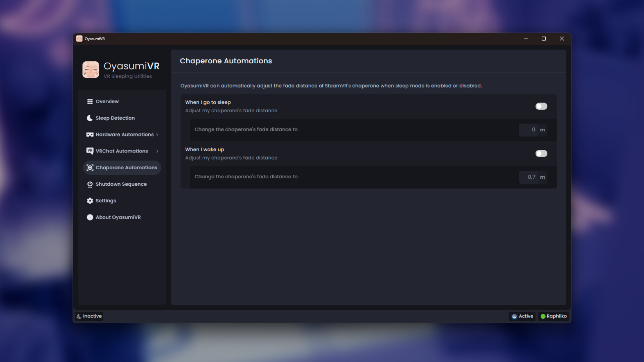Screen dimensions: 644x362
Task: Select the Overview grid icon
Action: pos(90,101)
